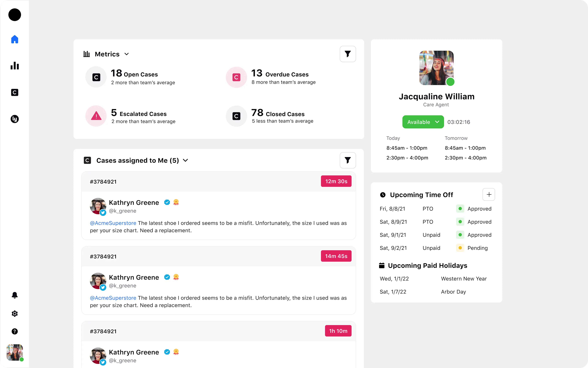Click Jacqualine William profile photo
The image size is (588, 368).
point(436,68)
